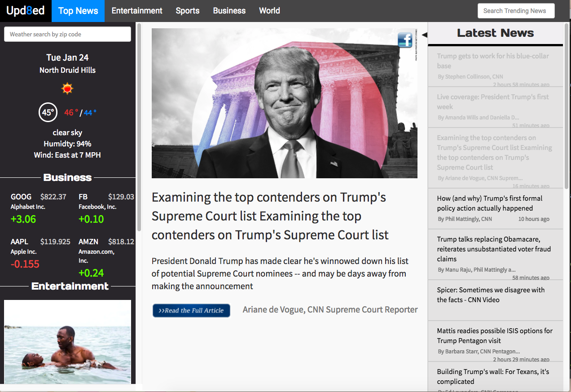Click Read the Full Article button

[191, 310]
